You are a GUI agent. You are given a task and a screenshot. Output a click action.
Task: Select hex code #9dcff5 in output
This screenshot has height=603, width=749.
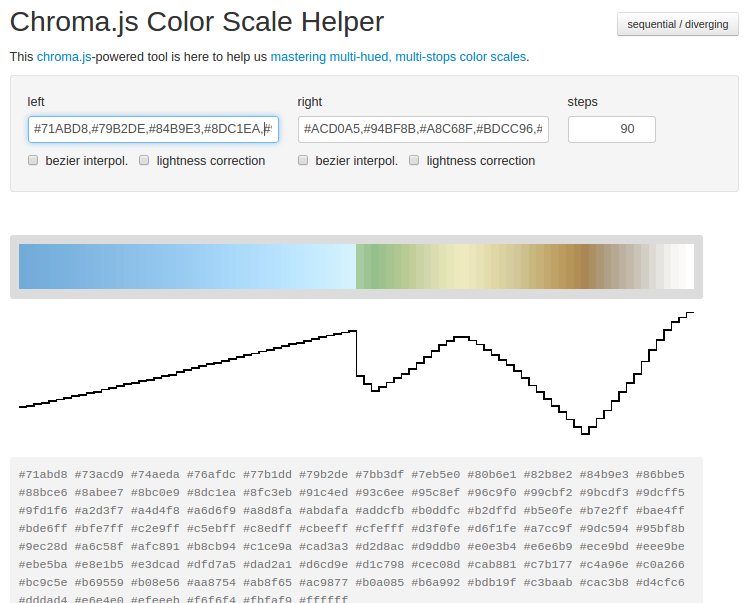click(660, 493)
